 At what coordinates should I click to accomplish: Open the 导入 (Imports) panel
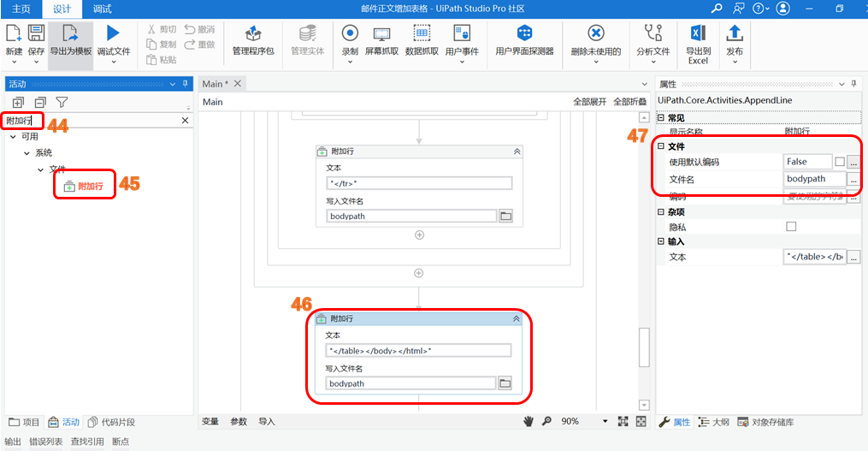pyautogui.click(x=267, y=422)
